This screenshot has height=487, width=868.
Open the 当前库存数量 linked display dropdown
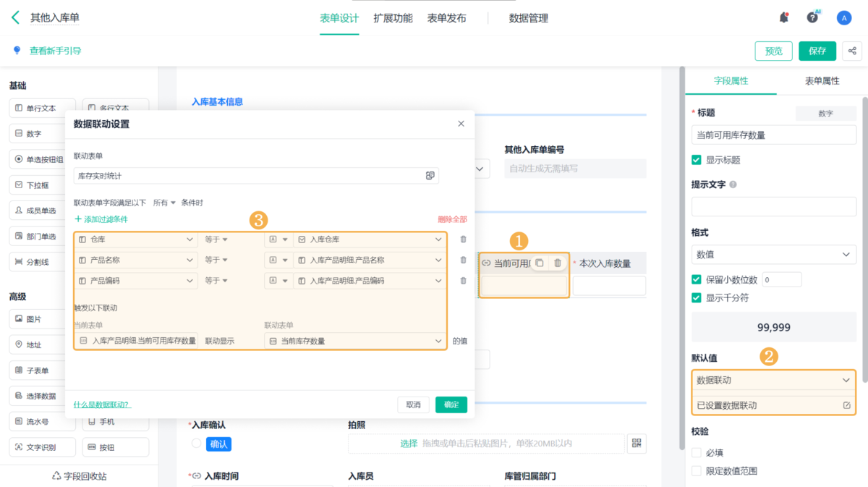[x=354, y=341]
